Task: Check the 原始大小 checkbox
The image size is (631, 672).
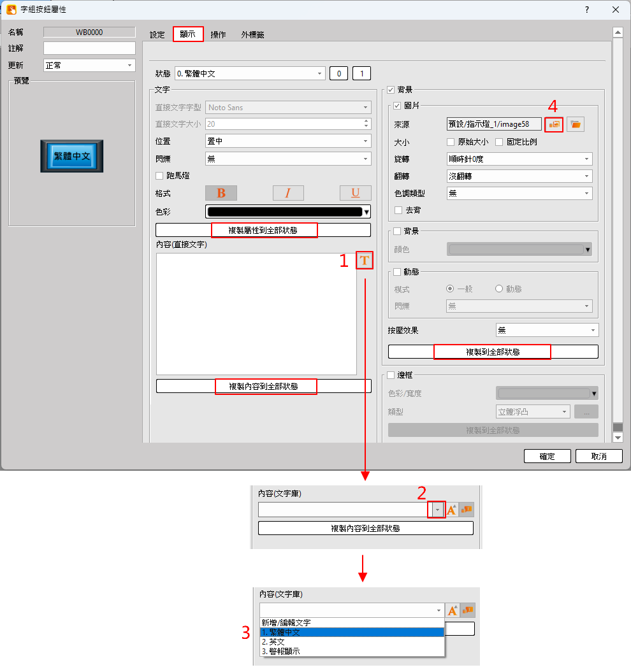Action: tap(451, 142)
